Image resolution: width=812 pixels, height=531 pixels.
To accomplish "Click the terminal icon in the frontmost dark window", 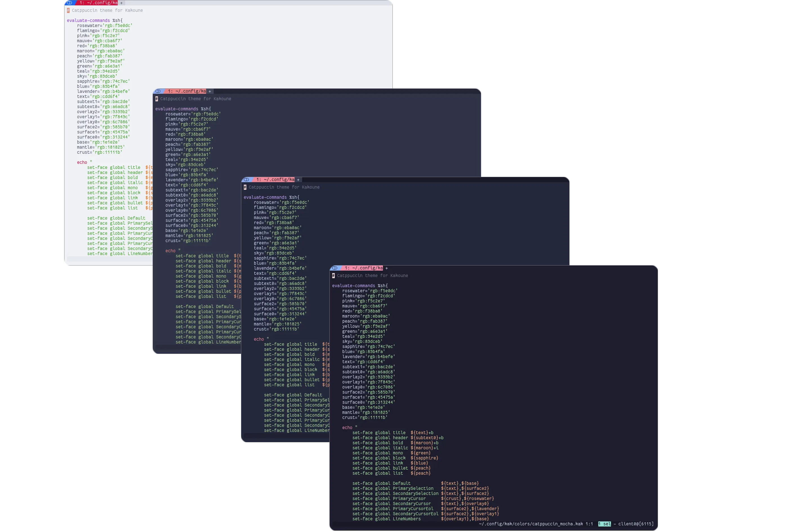I will [335, 268].
